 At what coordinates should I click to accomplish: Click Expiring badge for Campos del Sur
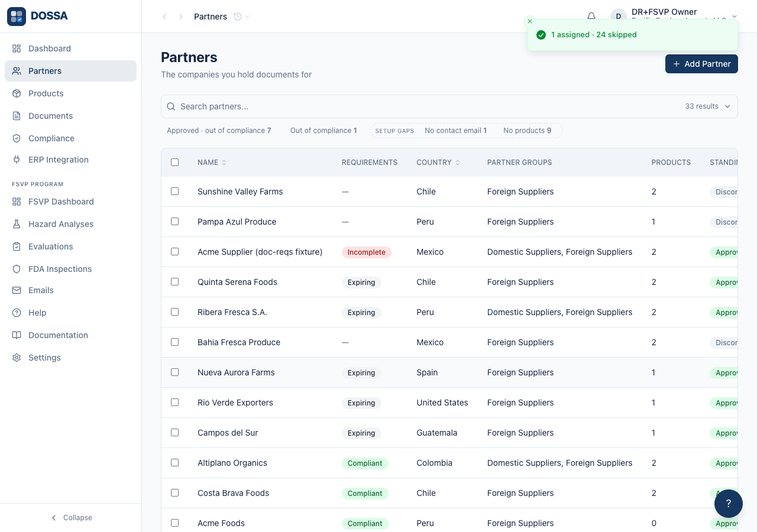click(x=361, y=433)
